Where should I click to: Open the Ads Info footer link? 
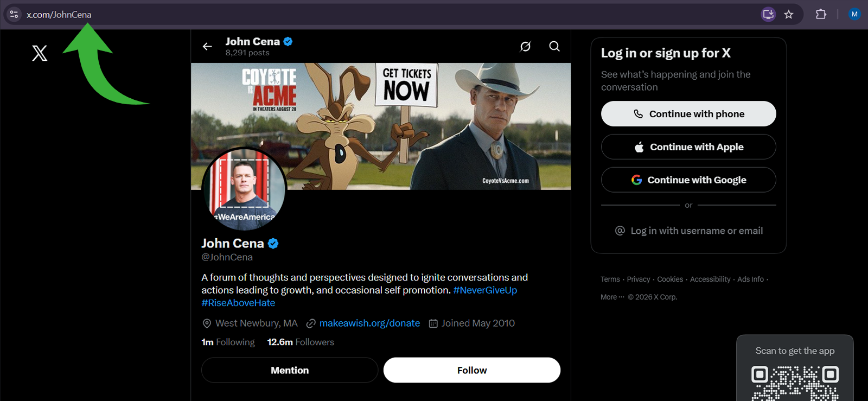pos(750,279)
